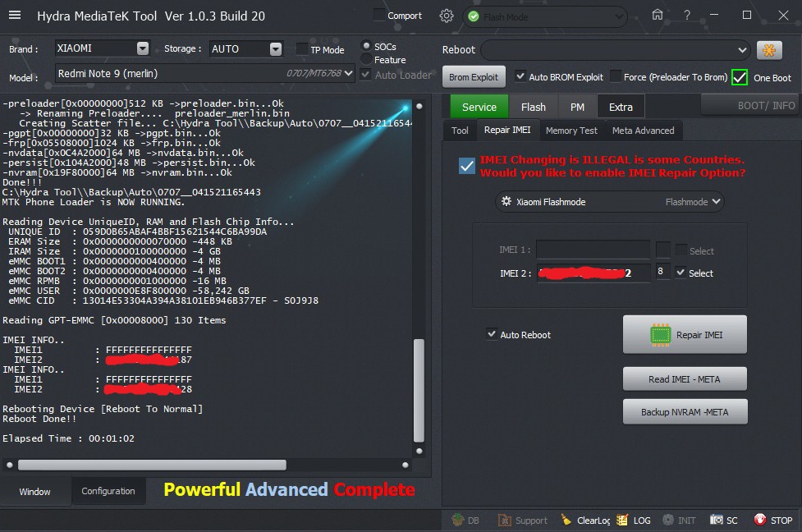802x532 pixels.
Task: Clear the log with ClearLog
Action: 585,521
